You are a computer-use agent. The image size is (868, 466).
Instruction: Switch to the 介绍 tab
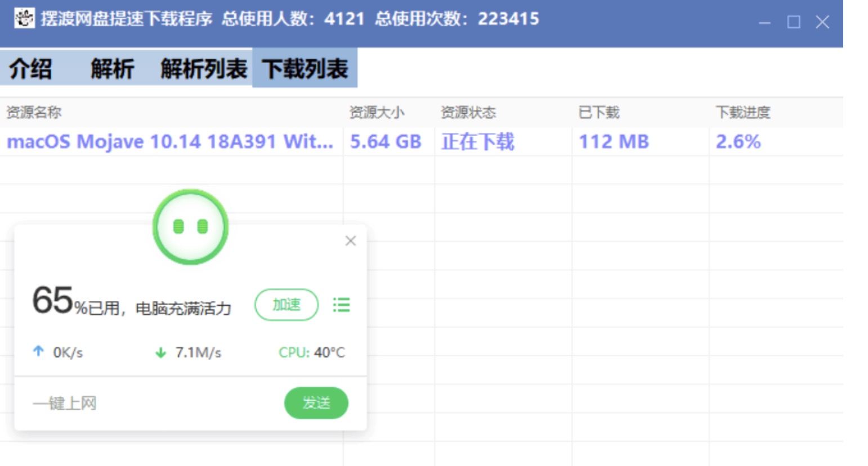30,69
